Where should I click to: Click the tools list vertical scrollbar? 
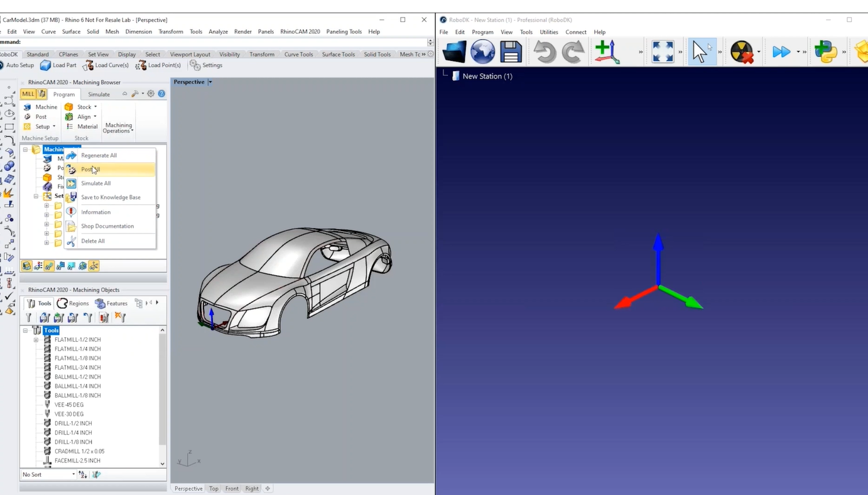tap(163, 389)
